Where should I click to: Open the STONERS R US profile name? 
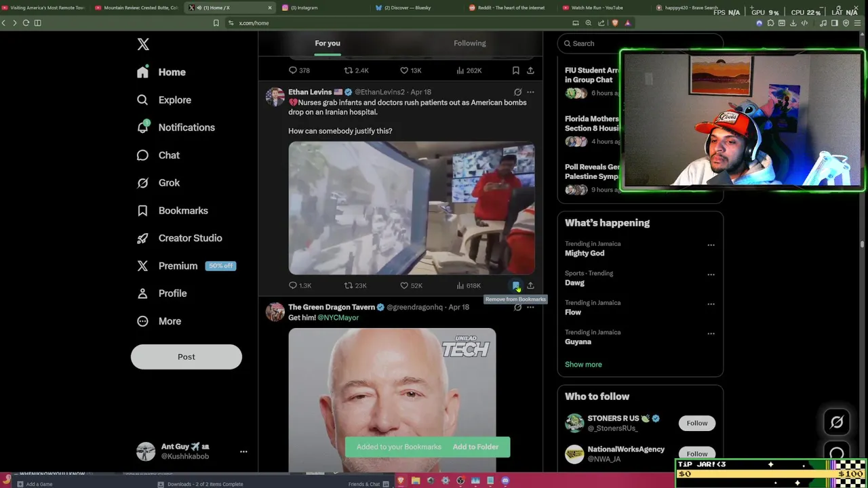click(x=618, y=418)
